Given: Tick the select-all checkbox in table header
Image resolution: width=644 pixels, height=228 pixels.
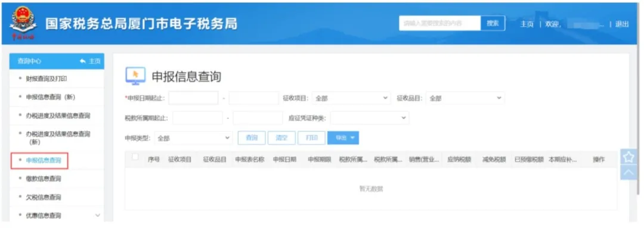Looking at the screenshot, I should click(135, 156).
